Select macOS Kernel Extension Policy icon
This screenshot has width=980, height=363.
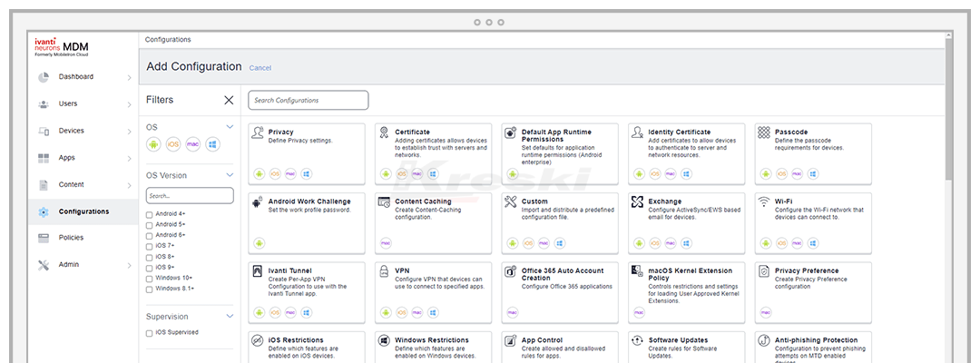(637, 271)
